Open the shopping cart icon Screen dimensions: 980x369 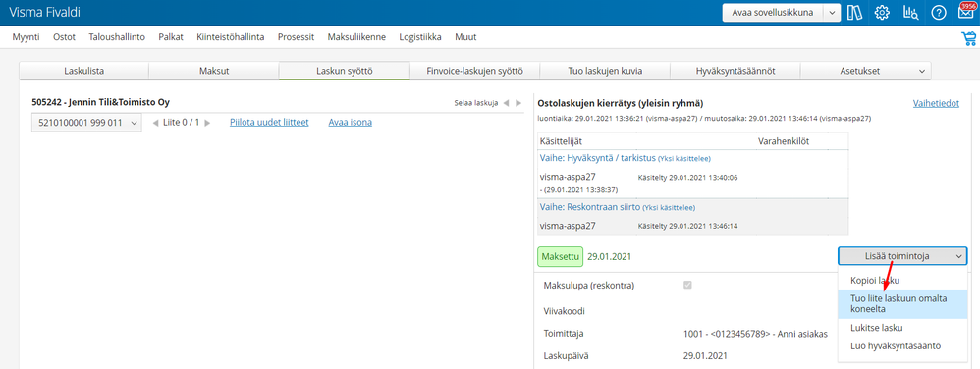coord(968,38)
